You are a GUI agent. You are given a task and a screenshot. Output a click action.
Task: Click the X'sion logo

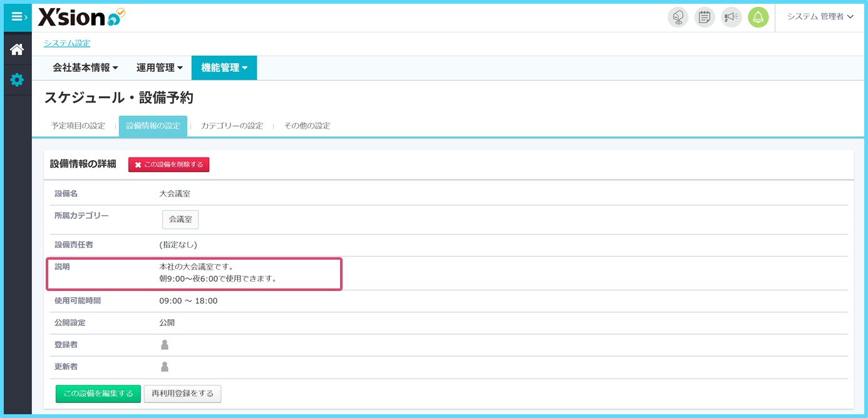[81, 18]
